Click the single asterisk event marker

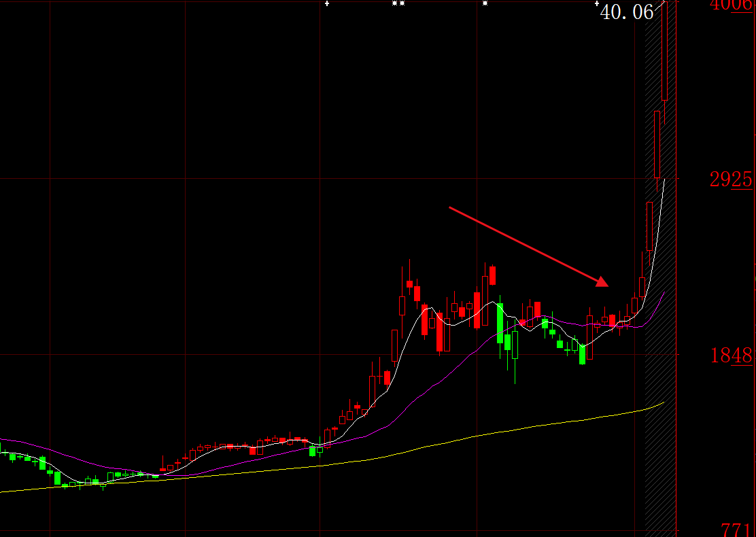pos(485,3)
